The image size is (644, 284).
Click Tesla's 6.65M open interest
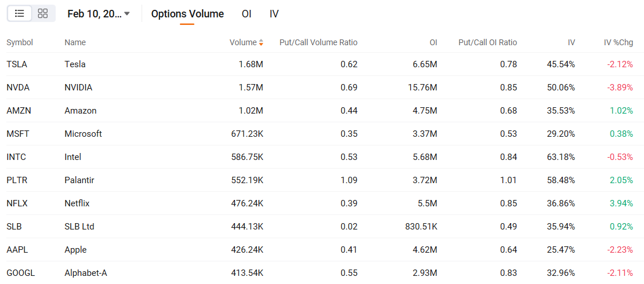click(x=425, y=64)
